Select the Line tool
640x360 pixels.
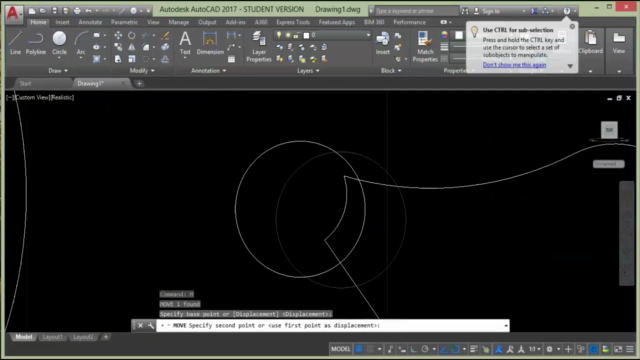15,43
